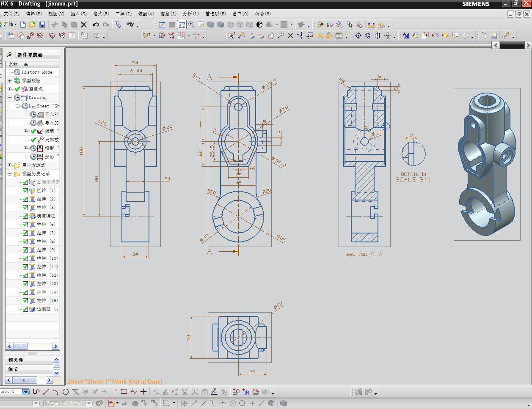532x409 pixels.
Task: Open an existing file via folder icon
Action: 32,25
